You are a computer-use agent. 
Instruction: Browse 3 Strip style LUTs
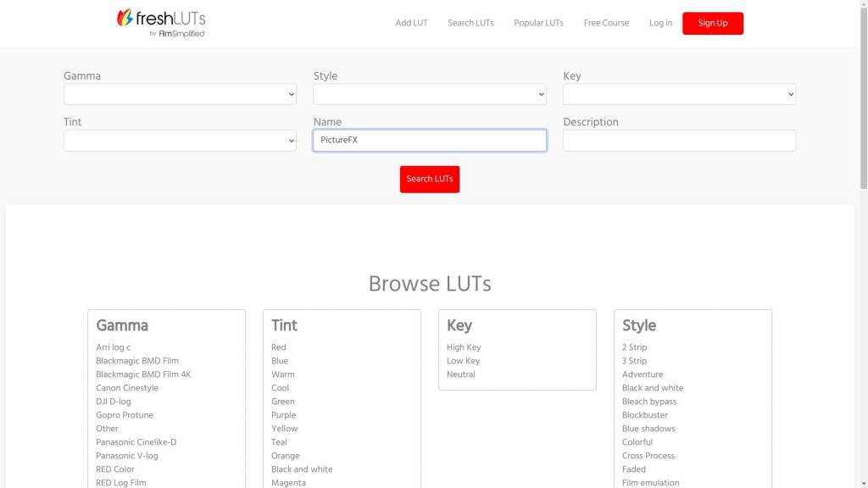634,361
